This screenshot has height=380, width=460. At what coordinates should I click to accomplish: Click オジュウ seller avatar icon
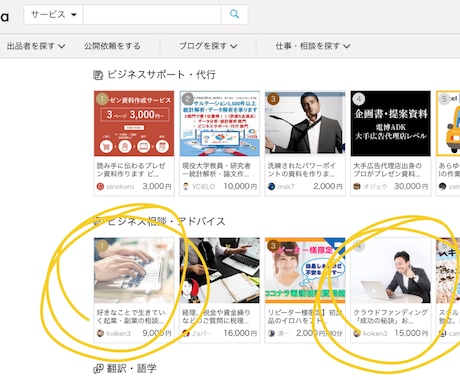coord(357,187)
